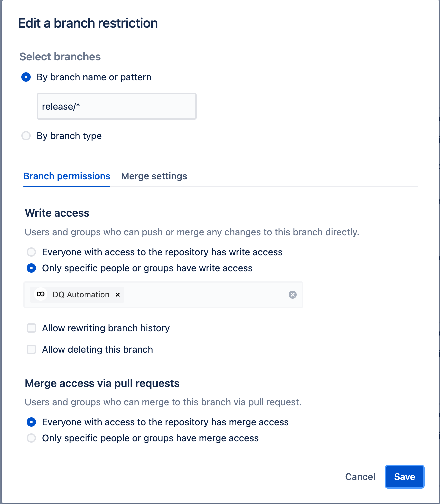The width and height of the screenshot is (440, 504).
Task: Choose Everyone with access has write access
Action: point(31,252)
